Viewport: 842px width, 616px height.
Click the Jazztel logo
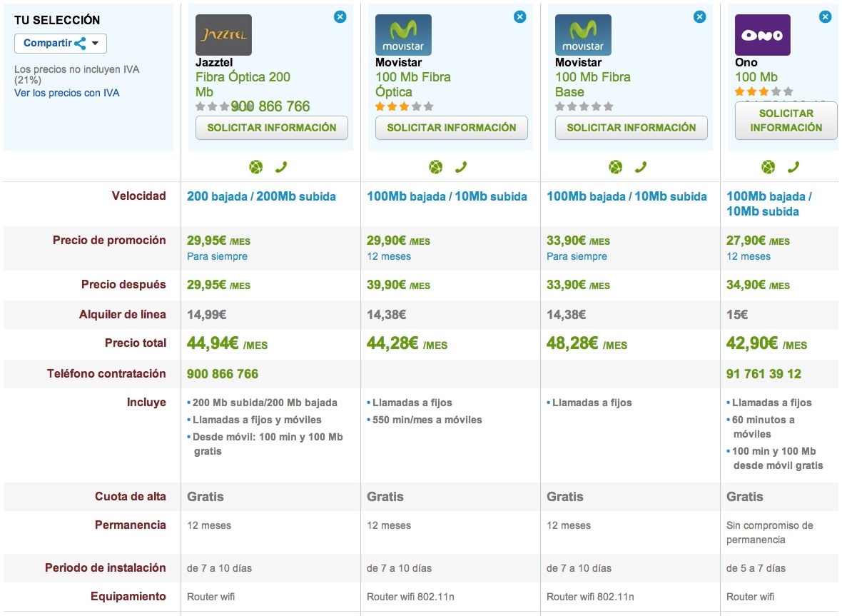pyautogui.click(x=223, y=35)
